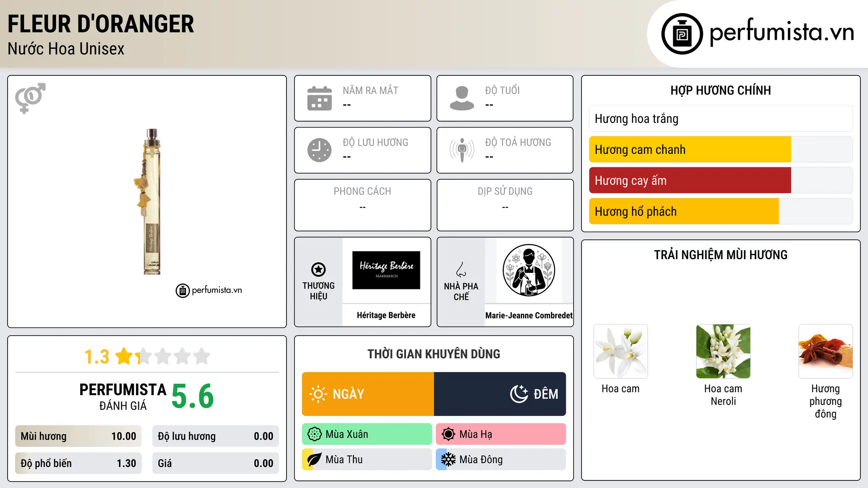Select the Hoa cam note image
868x488 pixels.
coord(620,351)
